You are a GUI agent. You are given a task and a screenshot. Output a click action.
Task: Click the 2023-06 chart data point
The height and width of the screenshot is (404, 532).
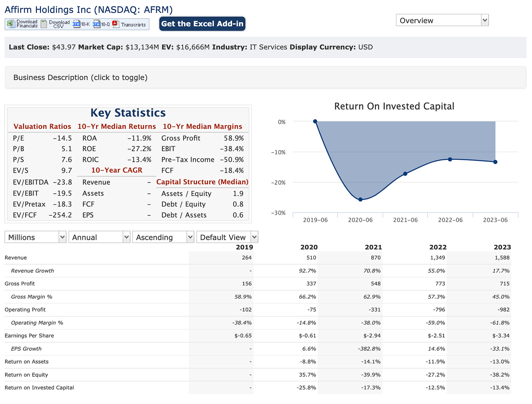495,162
